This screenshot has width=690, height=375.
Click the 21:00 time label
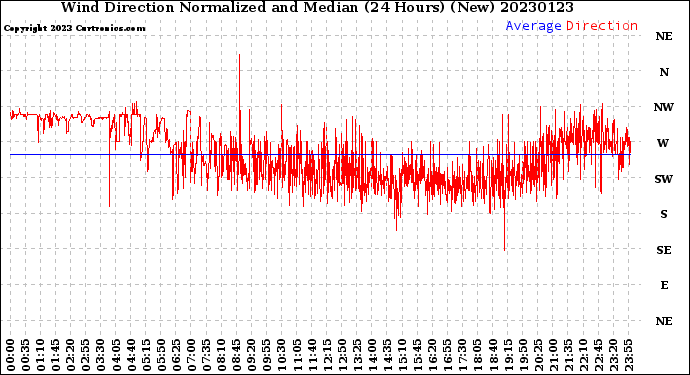click(553, 356)
